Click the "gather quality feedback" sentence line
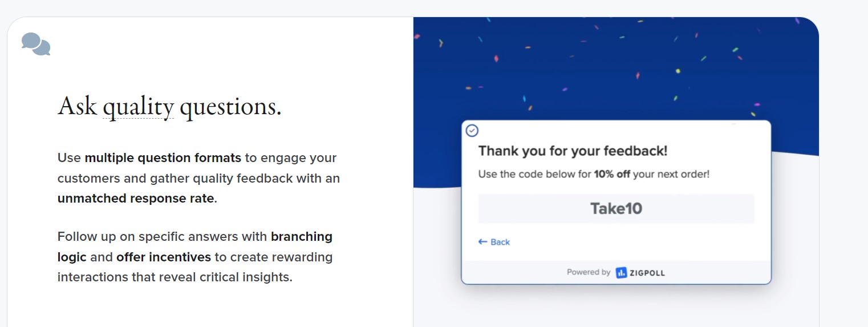The height and width of the screenshot is (327, 868). coord(198,178)
